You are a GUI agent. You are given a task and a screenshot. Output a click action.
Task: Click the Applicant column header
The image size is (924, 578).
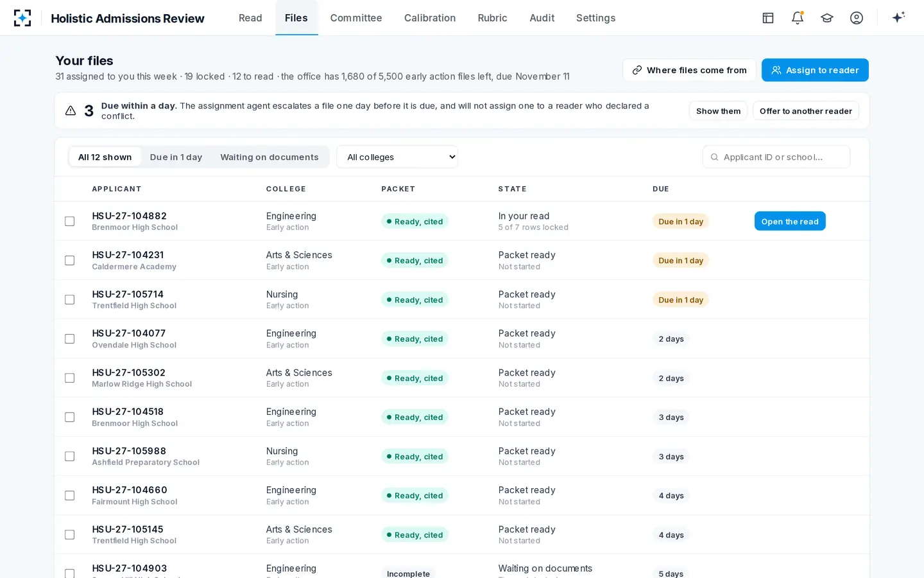(x=117, y=189)
